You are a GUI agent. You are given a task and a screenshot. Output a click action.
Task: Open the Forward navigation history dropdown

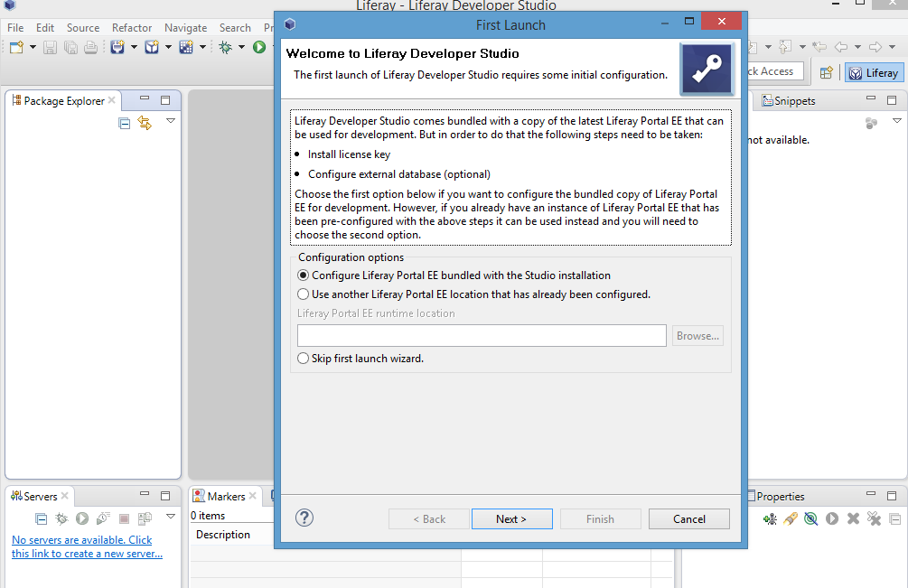pos(892,47)
